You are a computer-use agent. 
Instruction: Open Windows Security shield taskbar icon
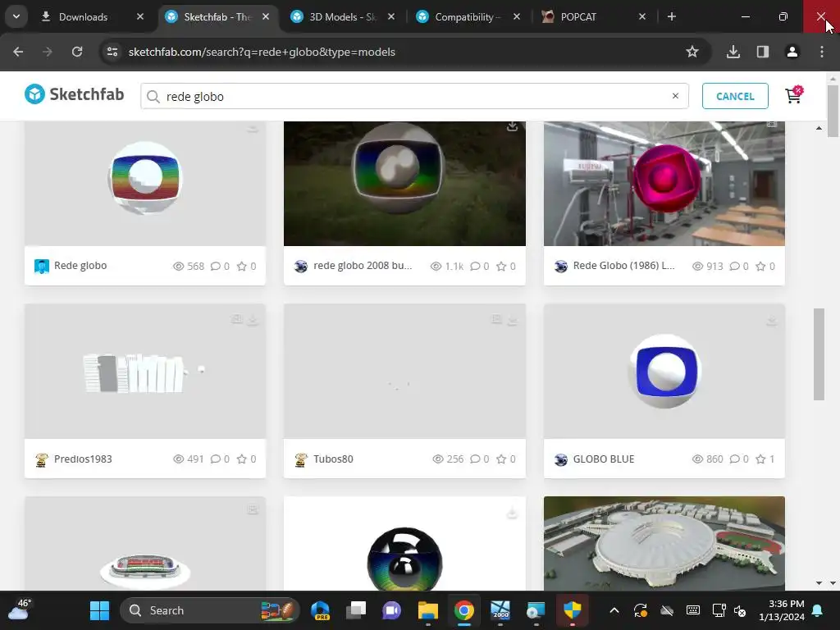coord(572,610)
